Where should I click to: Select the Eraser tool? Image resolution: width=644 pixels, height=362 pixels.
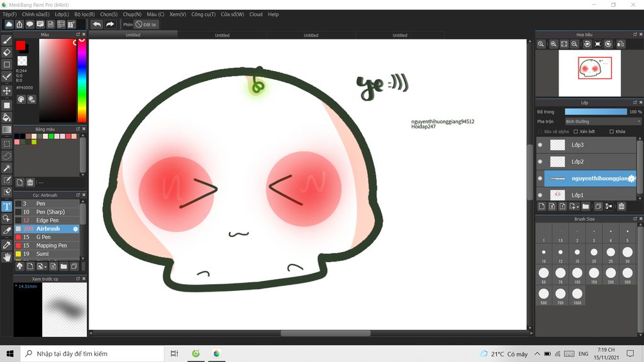pos(7,53)
